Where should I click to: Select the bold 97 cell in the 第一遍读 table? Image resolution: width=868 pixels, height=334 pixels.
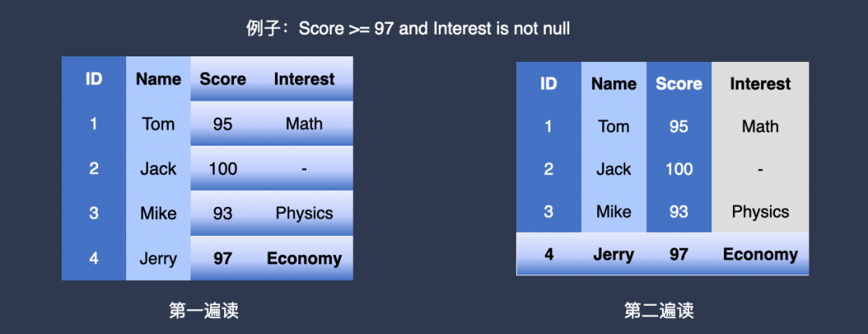tap(223, 258)
